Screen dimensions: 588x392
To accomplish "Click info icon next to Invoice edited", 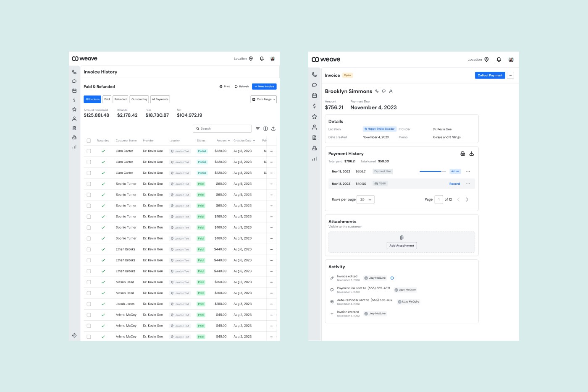I will point(392,278).
